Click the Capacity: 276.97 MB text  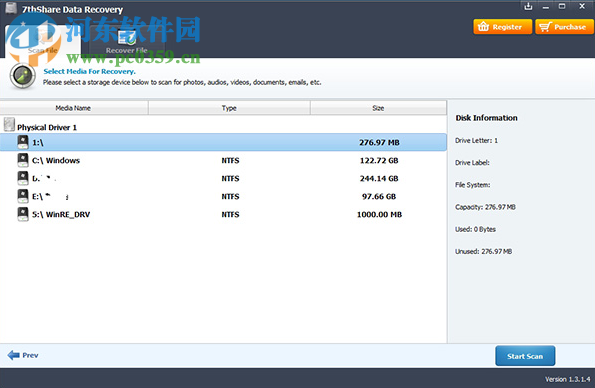click(485, 207)
